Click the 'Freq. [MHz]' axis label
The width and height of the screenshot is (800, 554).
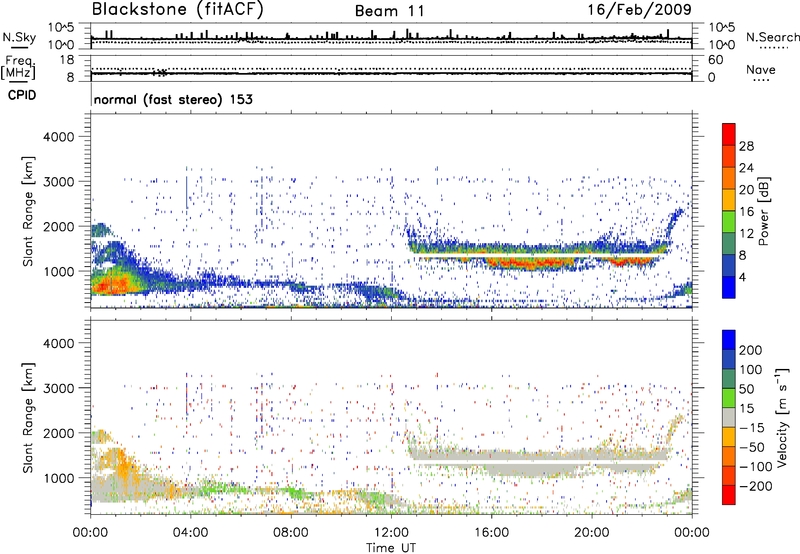point(18,67)
